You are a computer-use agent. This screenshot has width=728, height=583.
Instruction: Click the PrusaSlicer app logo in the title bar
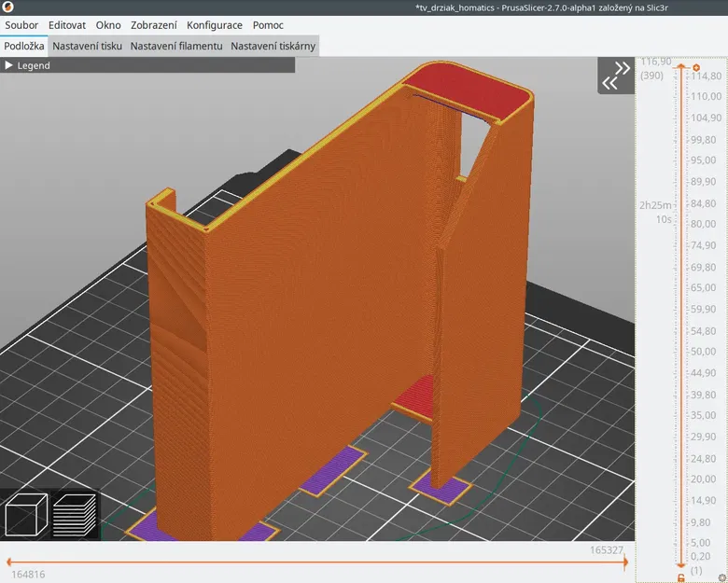coord(7,7)
